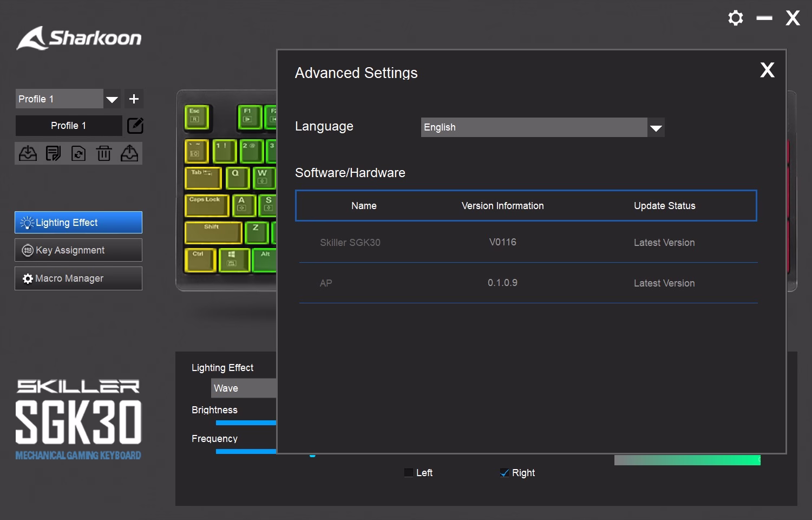Viewport: 812px width, 520px height.
Task: Click the Language dropdown arrow button
Action: tap(656, 127)
